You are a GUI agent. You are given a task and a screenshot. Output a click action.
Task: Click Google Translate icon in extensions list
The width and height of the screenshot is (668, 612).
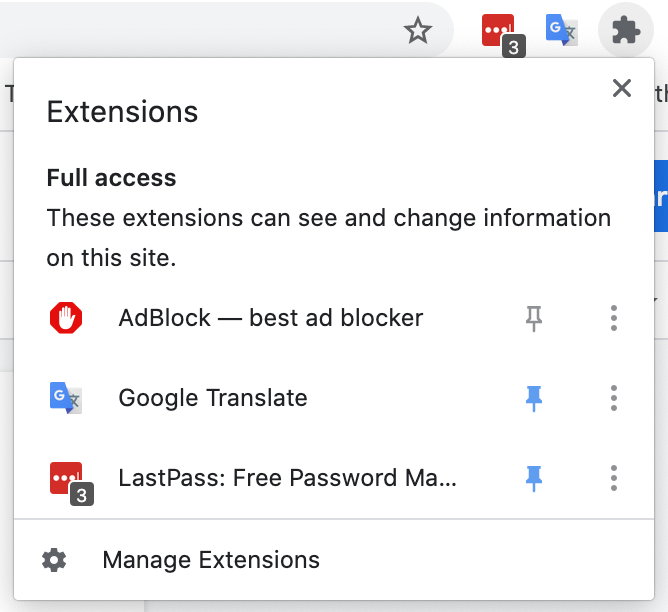pos(66,398)
